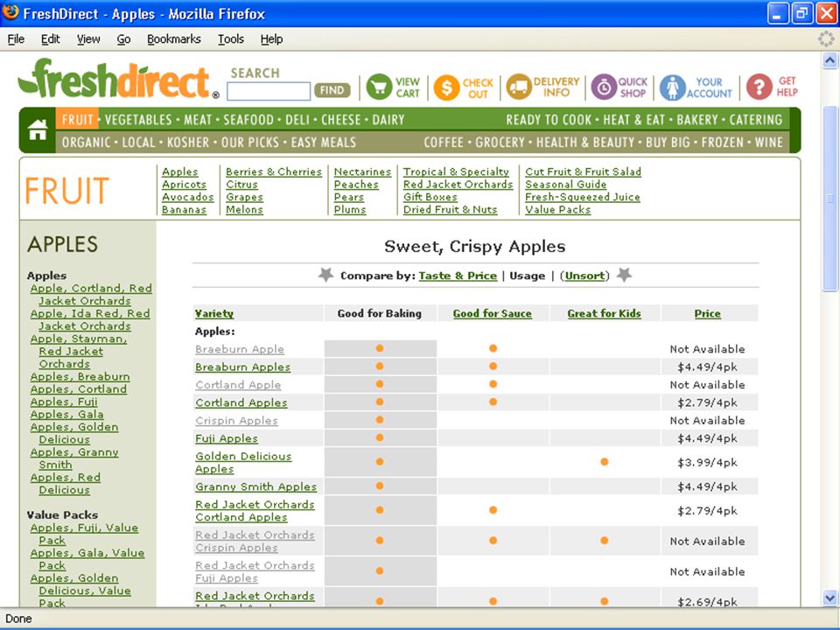
Task: Click the $4.49/4pk price for Fuji Apples
Action: [707, 438]
